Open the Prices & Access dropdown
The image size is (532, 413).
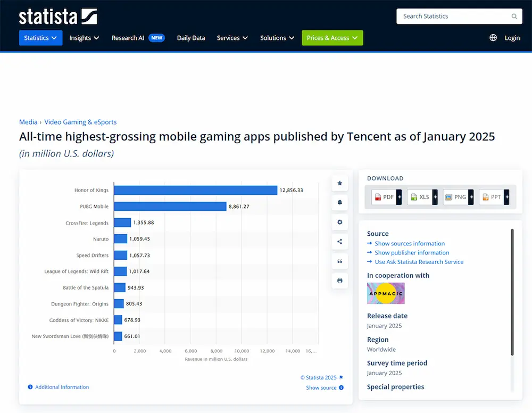332,38
